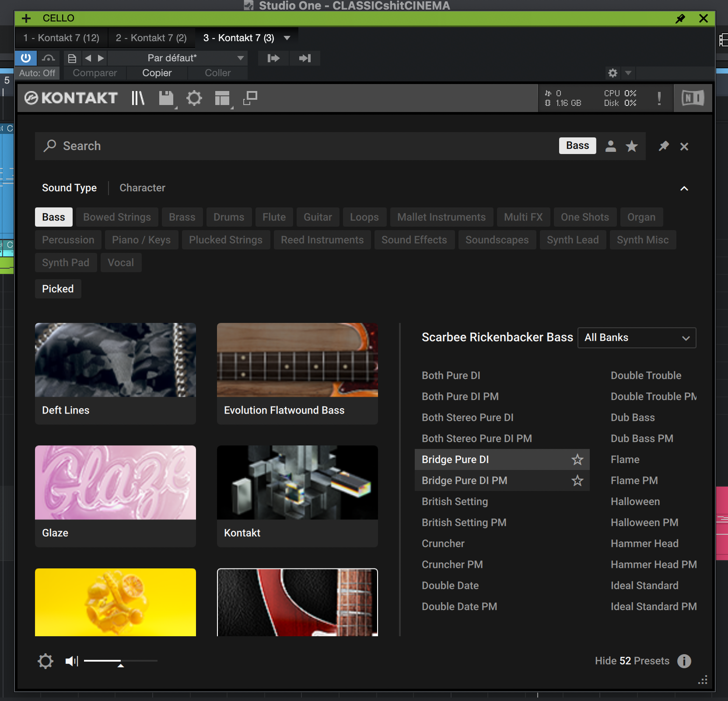Viewport: 728px width, 701px height.
Task: Pin the browser with the pin icon
Action: coord(664,146)
